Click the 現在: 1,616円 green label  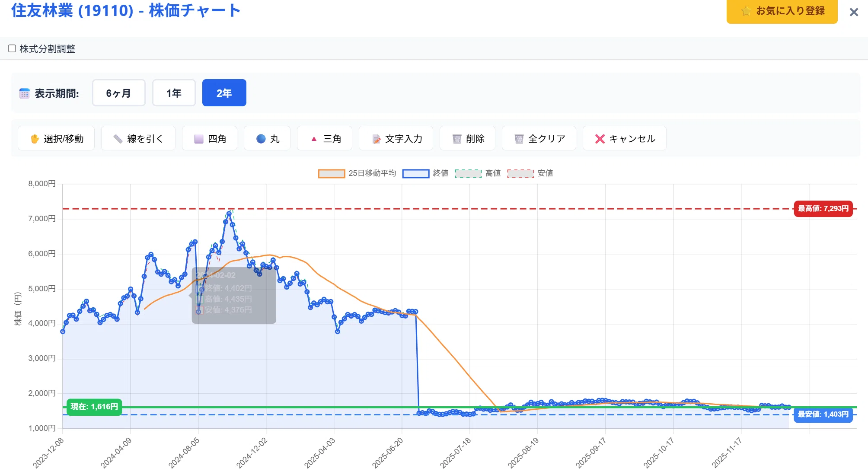pos(94,407)
